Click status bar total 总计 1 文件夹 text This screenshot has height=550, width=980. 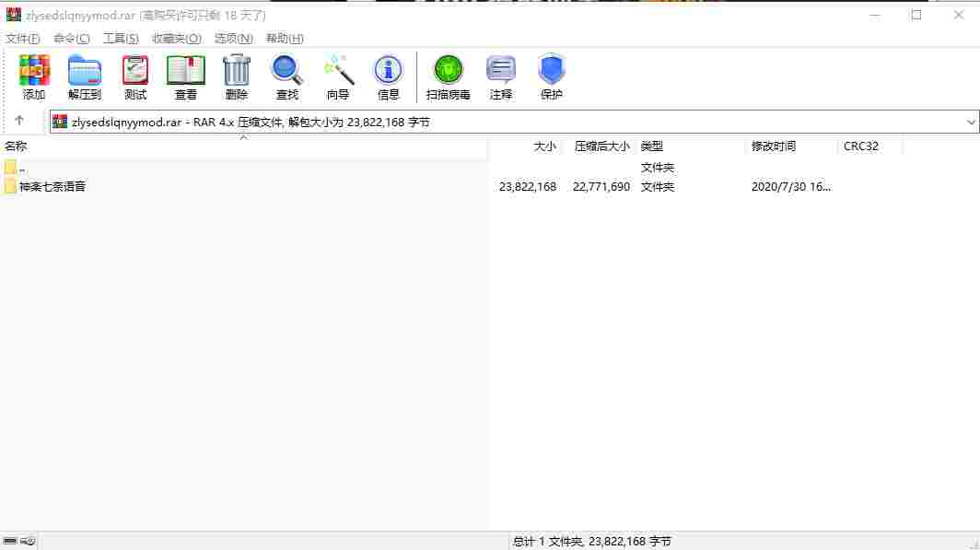coord(592,542)
